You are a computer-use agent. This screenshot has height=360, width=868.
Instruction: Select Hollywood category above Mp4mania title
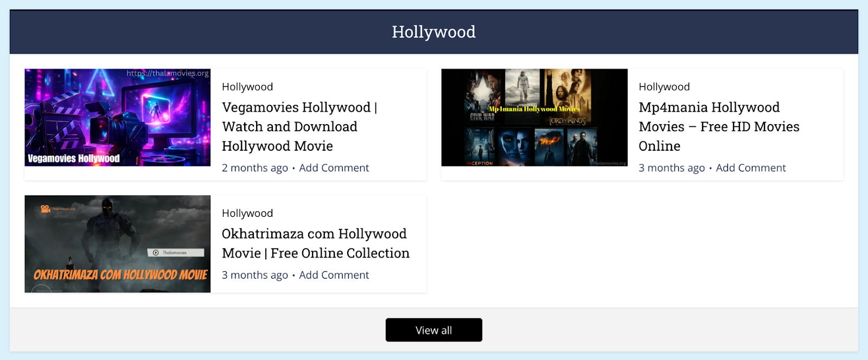point(664,87)
